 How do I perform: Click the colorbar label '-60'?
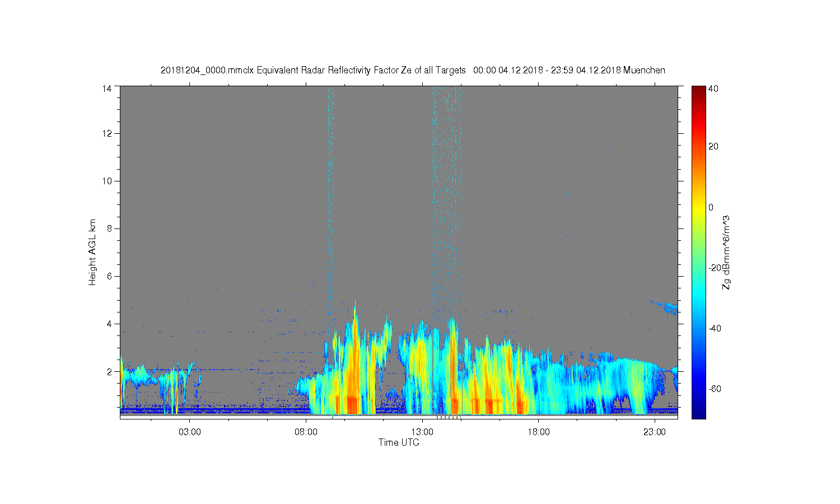tap(715, 389)
